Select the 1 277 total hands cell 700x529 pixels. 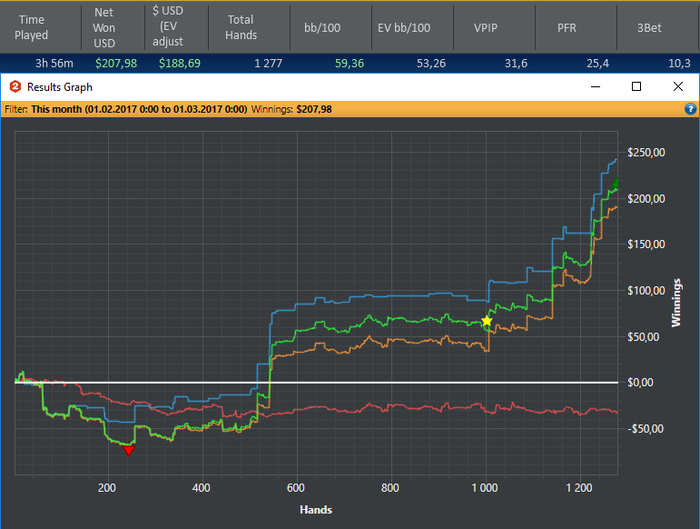coord(268,63)
